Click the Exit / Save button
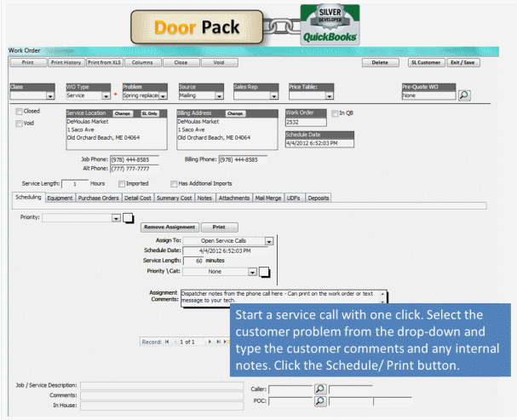This screenshot has height=420, width=517. tap(463, 62)
